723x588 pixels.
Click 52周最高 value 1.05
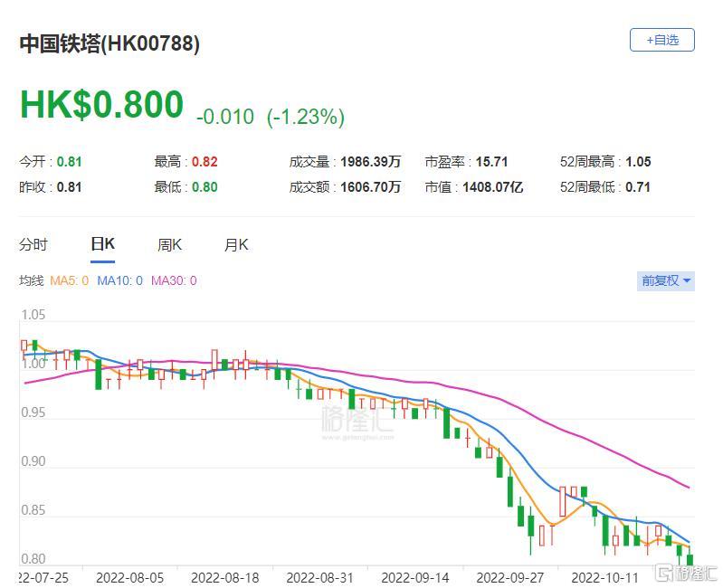click(x=638, y=162)
